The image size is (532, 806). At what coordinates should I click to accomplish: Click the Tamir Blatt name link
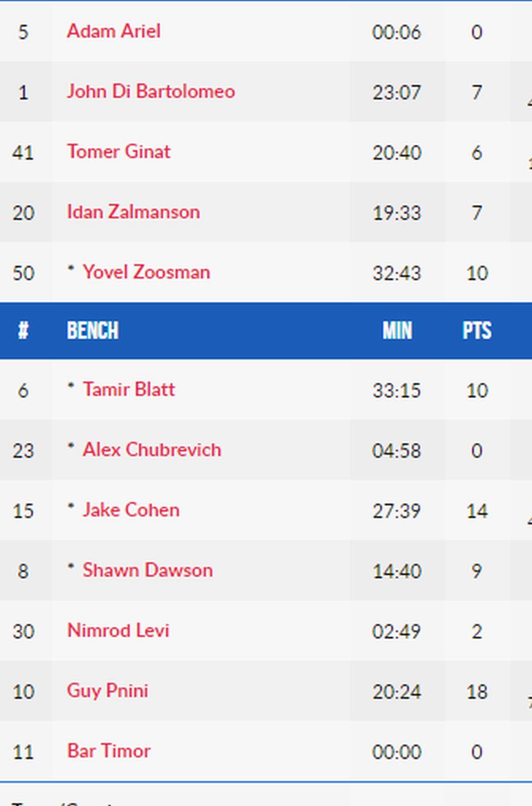tap(128, 389)
